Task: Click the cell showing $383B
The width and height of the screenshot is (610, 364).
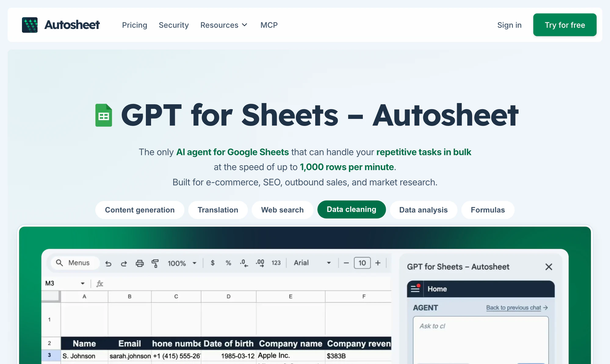Action: pos(358,356)
